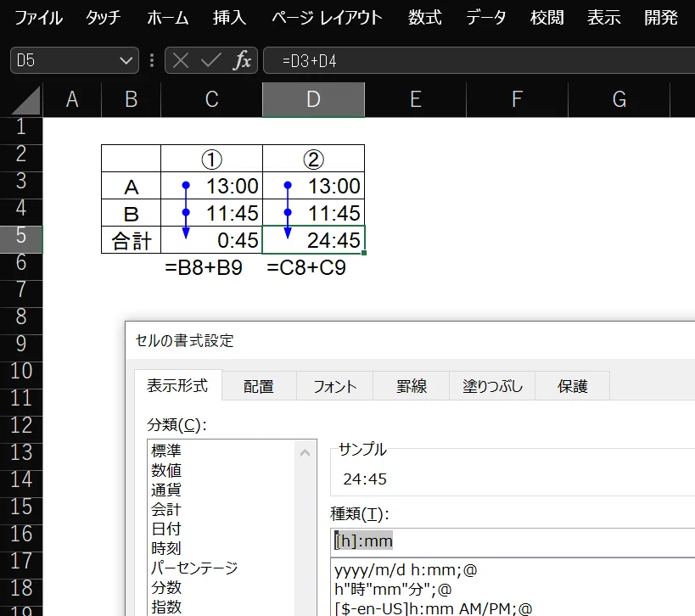Open the 表示 ribbon tab
This screenshot has height=616, width=695.
point(603,18)
